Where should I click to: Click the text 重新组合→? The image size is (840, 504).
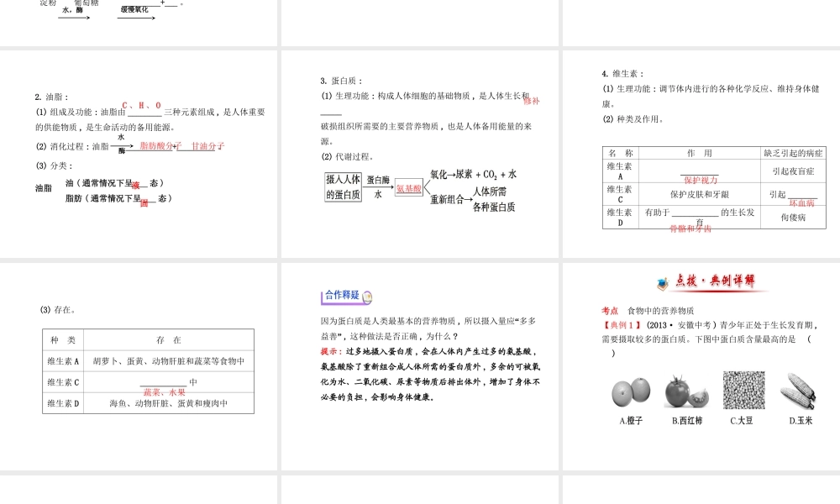point(452,200)
